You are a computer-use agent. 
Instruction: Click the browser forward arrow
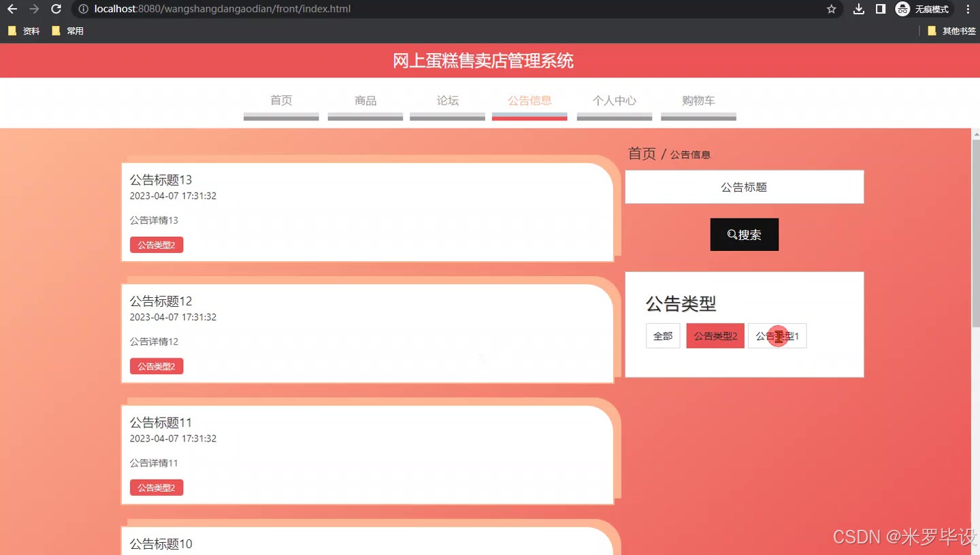[x=34, y=10]
